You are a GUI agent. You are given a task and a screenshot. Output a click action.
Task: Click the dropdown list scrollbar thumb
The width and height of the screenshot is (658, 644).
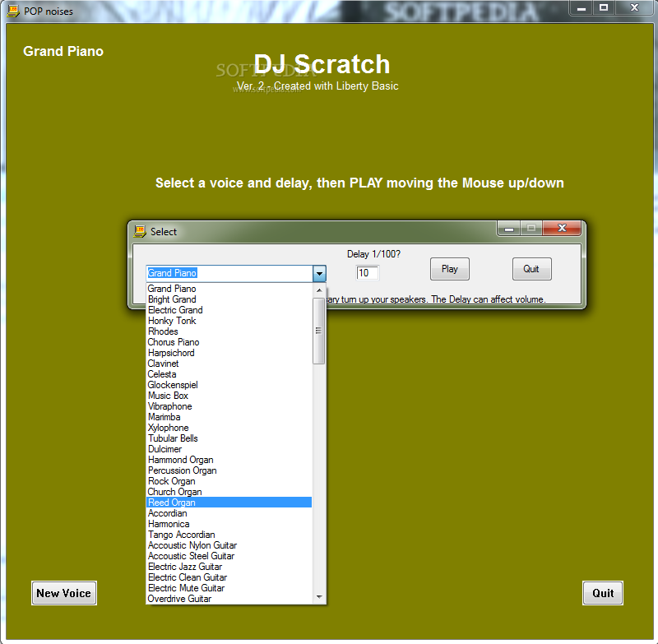[x=319, y=331]
